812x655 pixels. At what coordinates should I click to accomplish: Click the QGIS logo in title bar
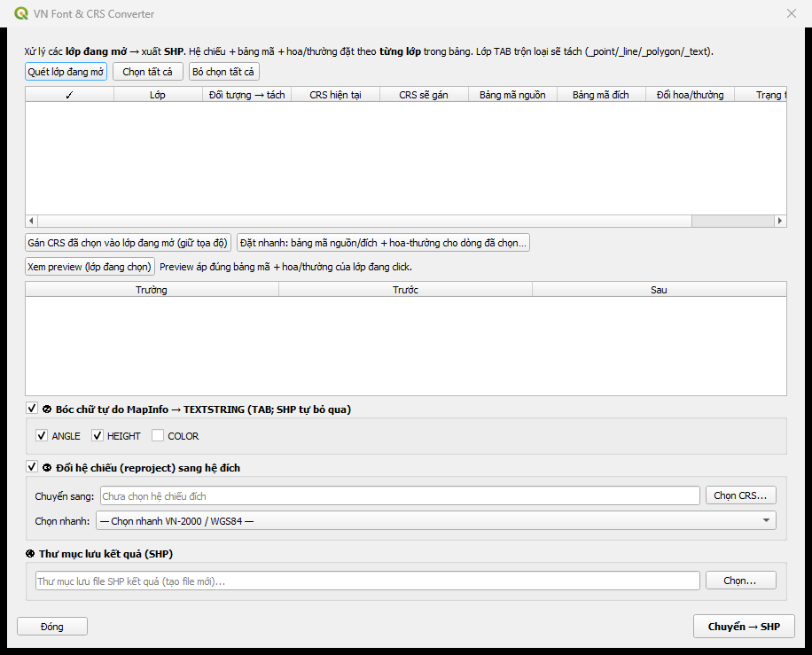point(21,13)
